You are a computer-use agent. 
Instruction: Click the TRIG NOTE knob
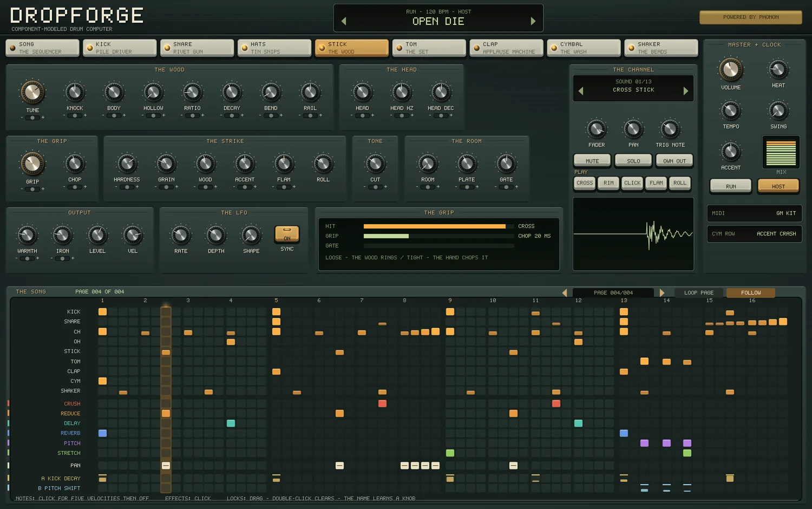tap(670, 129)
